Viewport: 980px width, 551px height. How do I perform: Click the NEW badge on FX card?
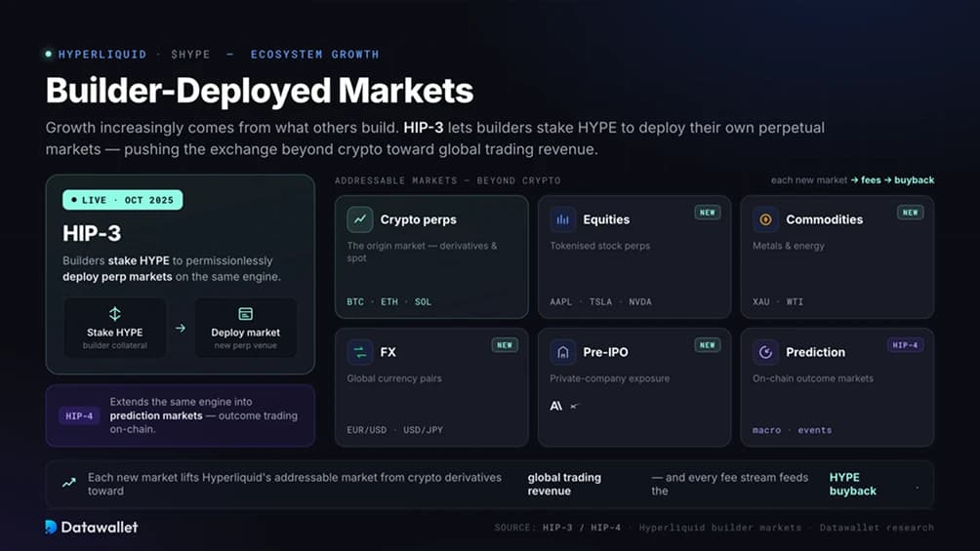505,345
